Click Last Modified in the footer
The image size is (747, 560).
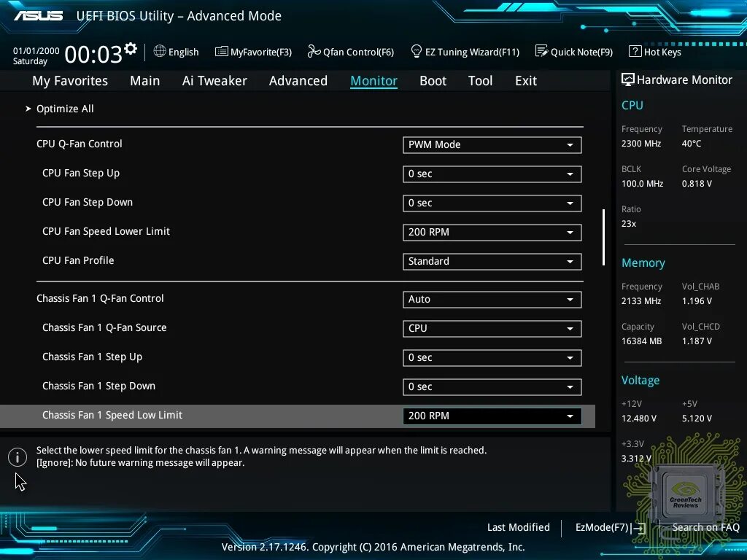pos(519,527)
